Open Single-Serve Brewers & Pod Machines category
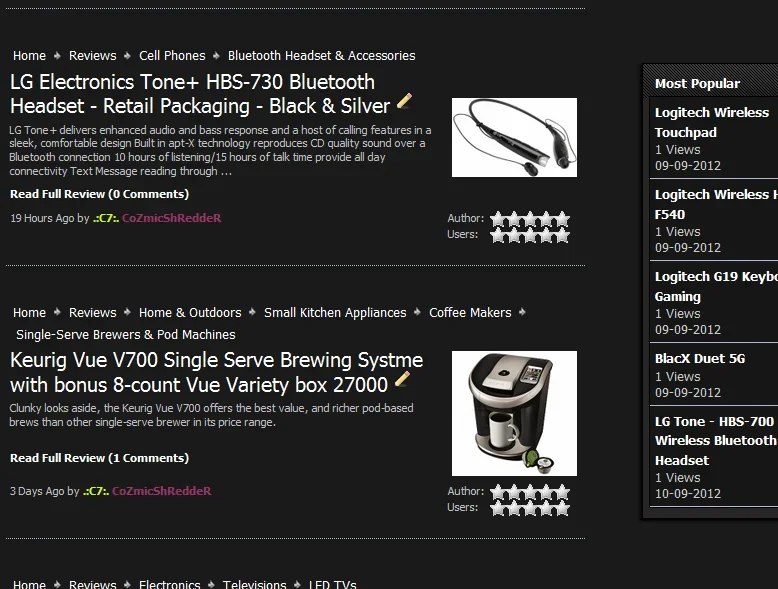 126,334
